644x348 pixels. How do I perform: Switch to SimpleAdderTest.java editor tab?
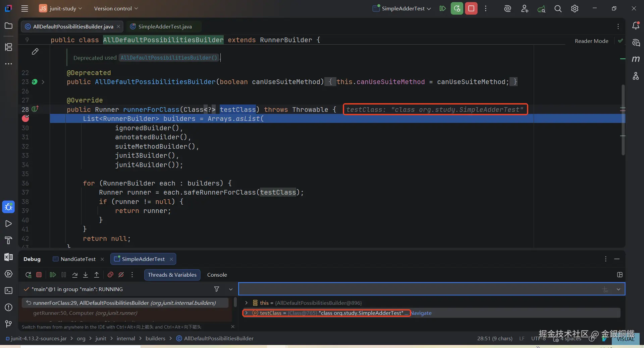(x=165, y=26)
